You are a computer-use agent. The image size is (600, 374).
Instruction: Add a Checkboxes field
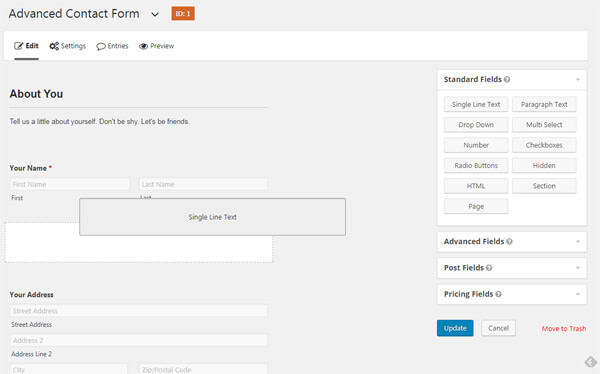[544, 145]
